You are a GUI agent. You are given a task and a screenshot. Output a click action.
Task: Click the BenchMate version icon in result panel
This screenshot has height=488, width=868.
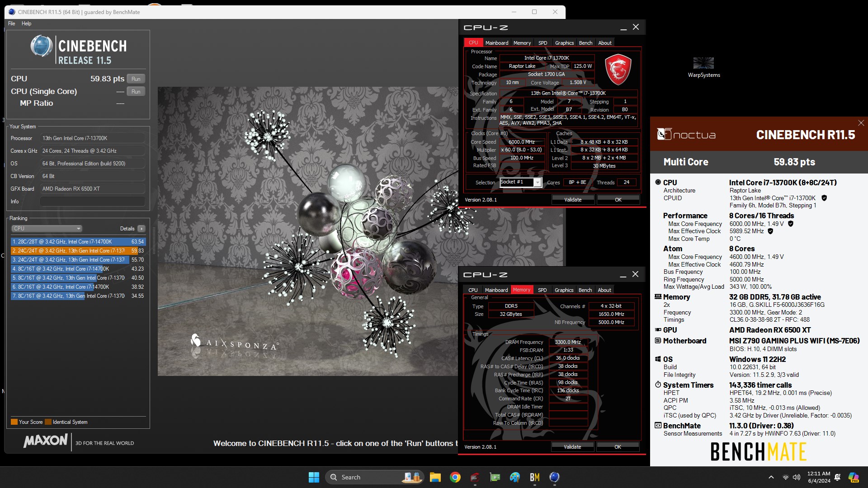pos(658,426)
